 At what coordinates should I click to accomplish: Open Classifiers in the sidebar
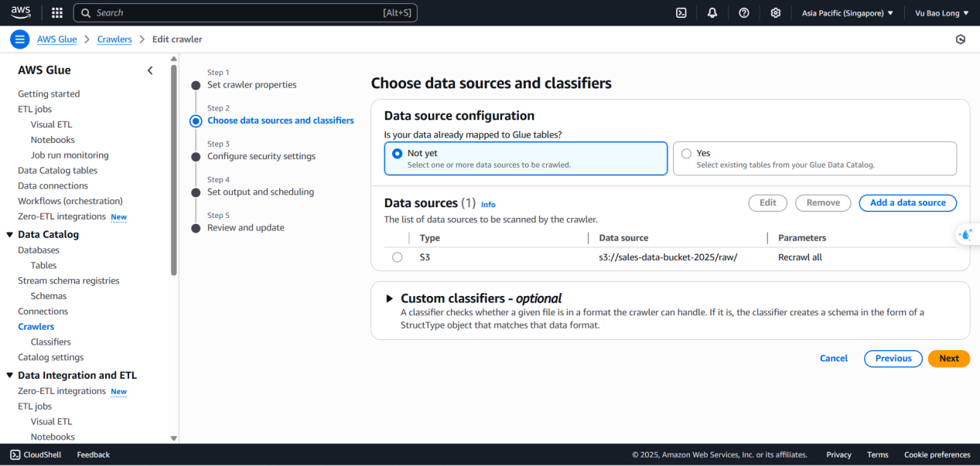tap(51, 342)
